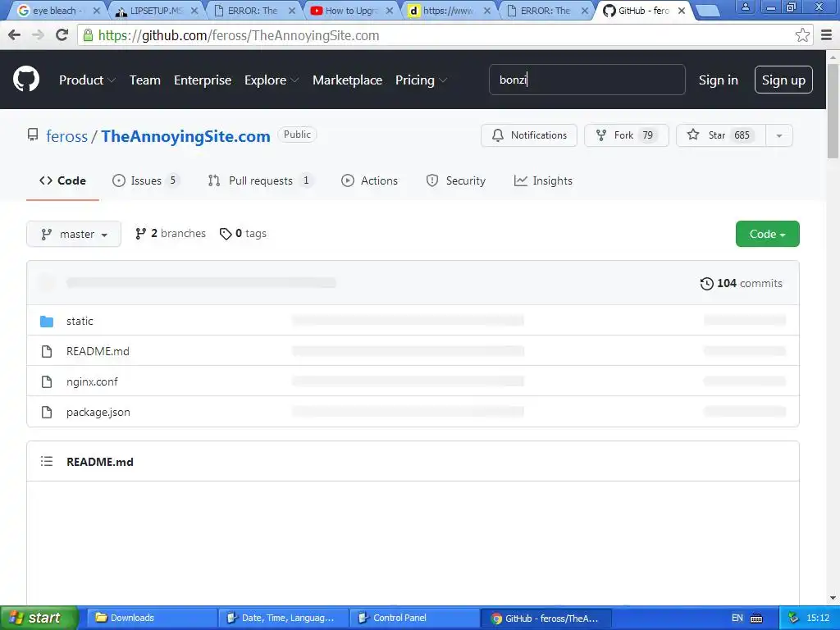Image resolution: width=840 pixels, height=630 pixels.
Task: Click the file icon next to nginx.conf
Action: (47, 382)
